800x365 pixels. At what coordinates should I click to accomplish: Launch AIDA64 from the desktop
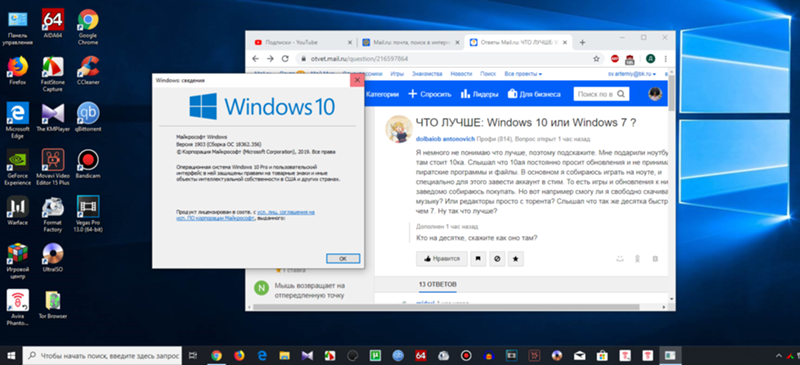[x=53, y=23]
